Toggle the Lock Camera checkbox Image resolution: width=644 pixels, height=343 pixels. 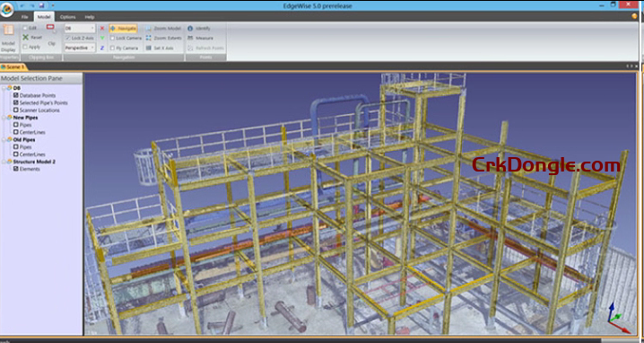(112, 38)
